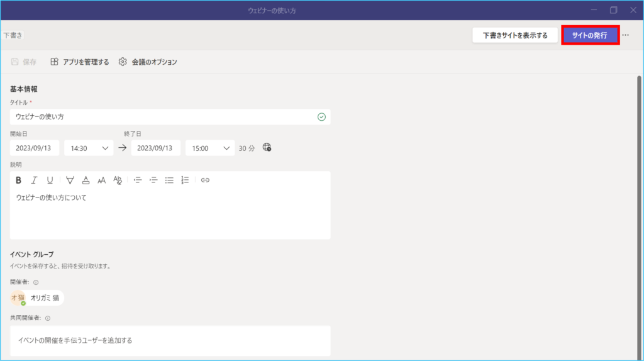Toggle italic formatting in description toolbar
This screenshot has height=361, width=644.
[x=35, y=180]
